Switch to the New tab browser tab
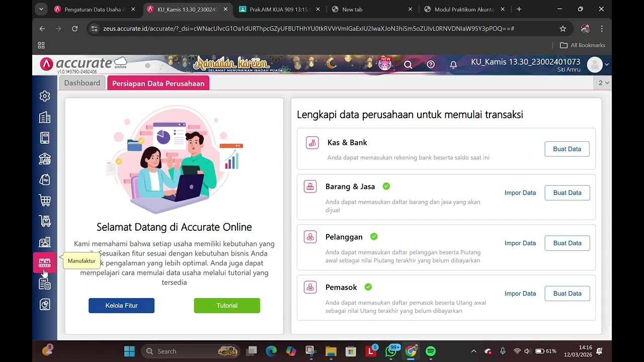Viewport: 644px width, 362px height. click(x=371, y=9)
